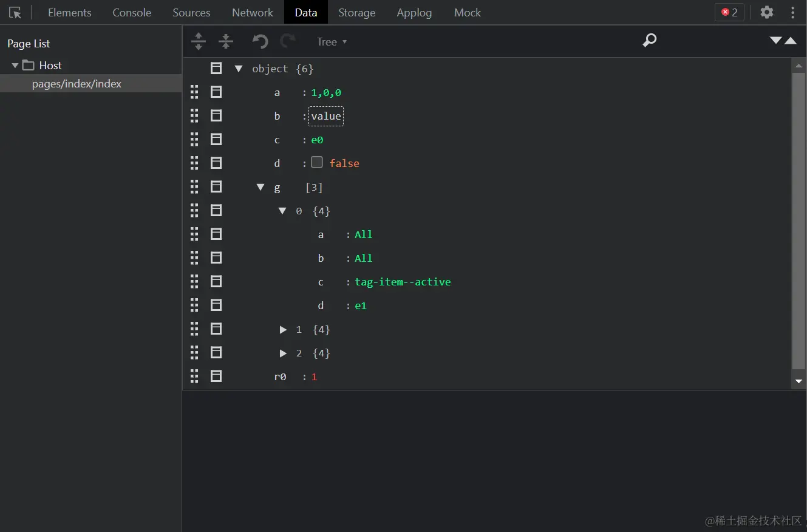Click the "All" value of nested field a
The image size is (807, 532).
click(364, 234)
